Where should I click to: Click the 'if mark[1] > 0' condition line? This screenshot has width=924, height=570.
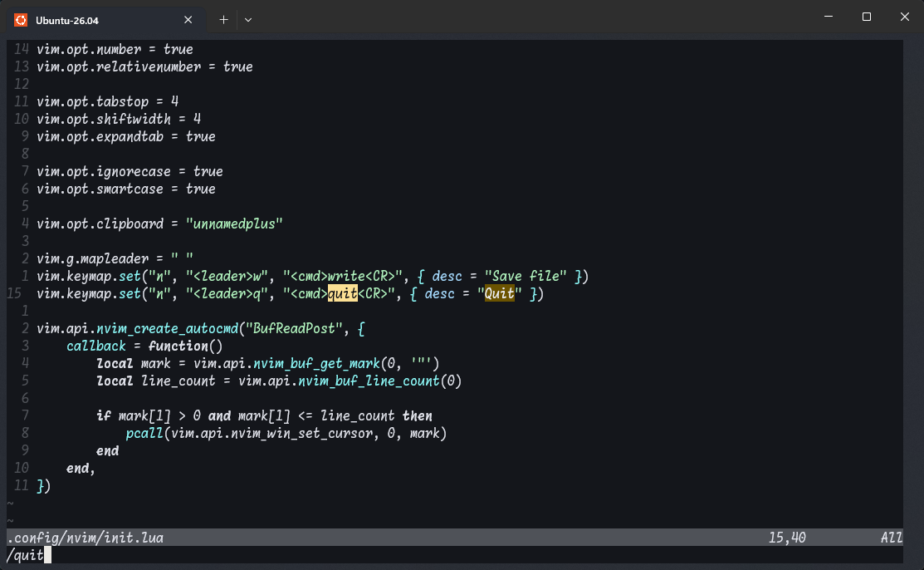pos(264,415)
